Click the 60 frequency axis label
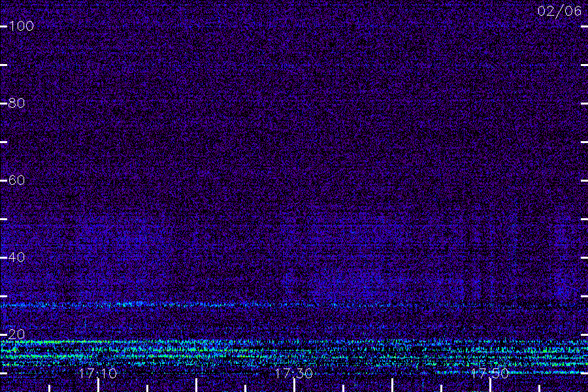This screenshot has height=392, width=588. (x=16, y=180)
